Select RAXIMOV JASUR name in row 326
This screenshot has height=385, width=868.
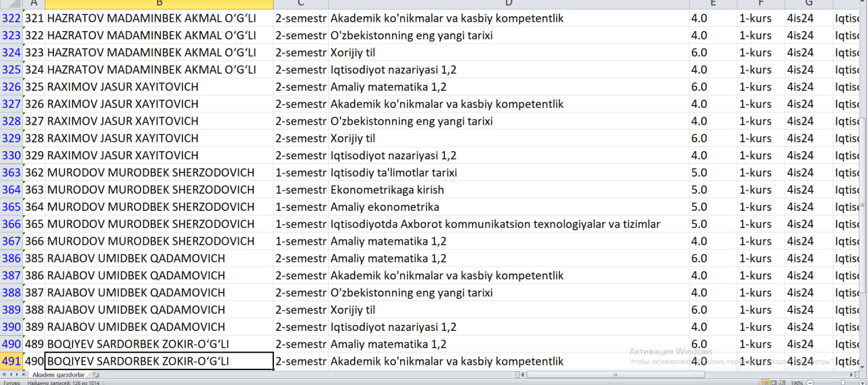pos(159,87)
